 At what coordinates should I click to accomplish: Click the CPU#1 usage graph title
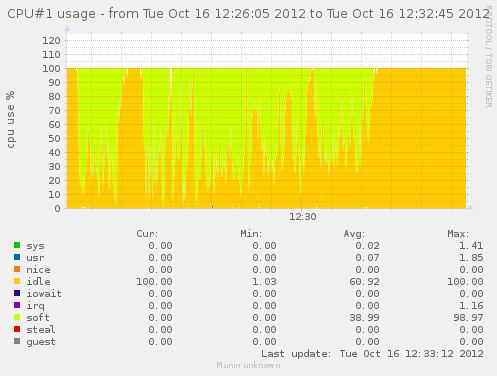248,14
